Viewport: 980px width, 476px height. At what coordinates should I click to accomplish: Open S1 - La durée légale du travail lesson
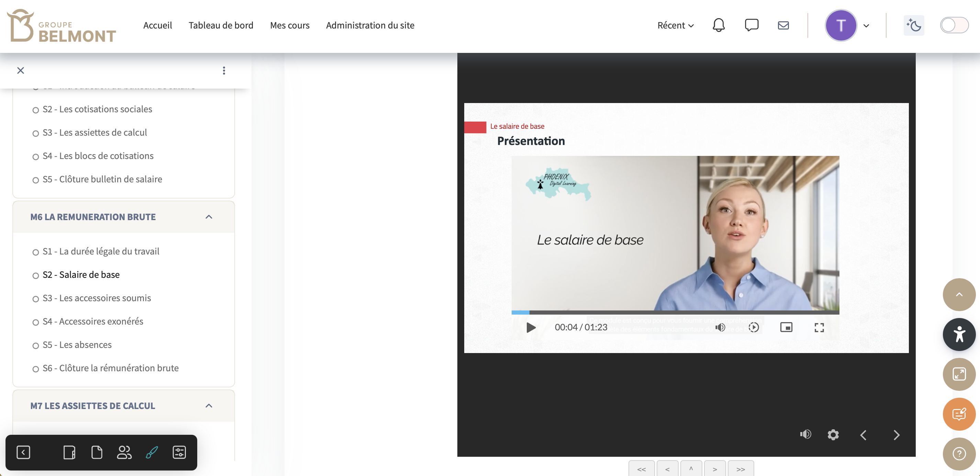(x=101, y=251)
